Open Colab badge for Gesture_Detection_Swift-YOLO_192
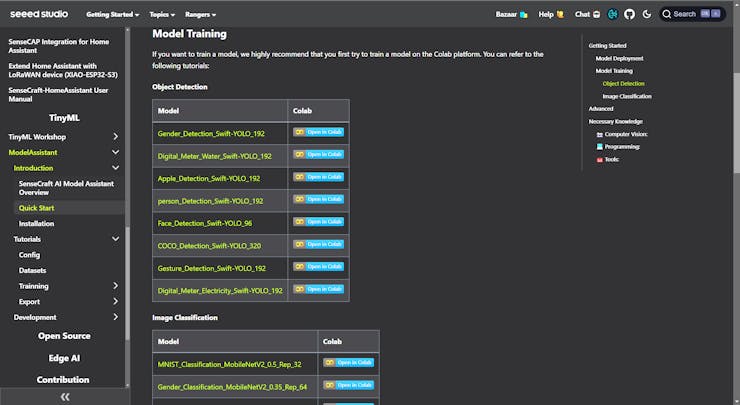This screenshot has width=740, height=405. tap(319, 267)
